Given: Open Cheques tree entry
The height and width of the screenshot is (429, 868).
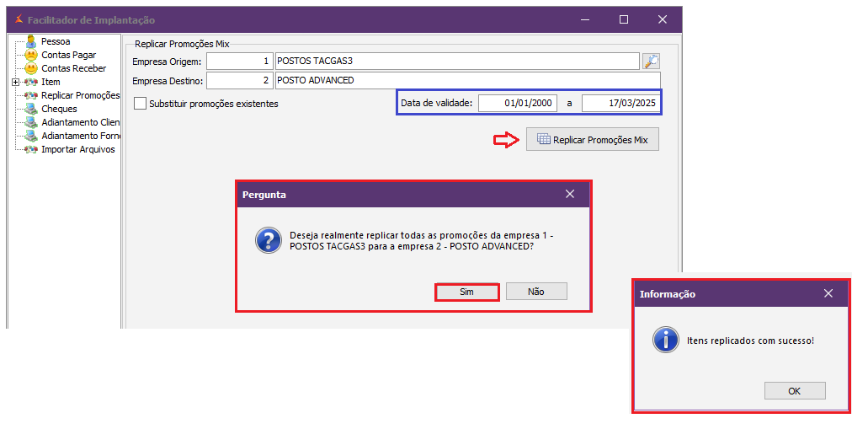Looking at the screenshot, I should click(x=59, y=109).
